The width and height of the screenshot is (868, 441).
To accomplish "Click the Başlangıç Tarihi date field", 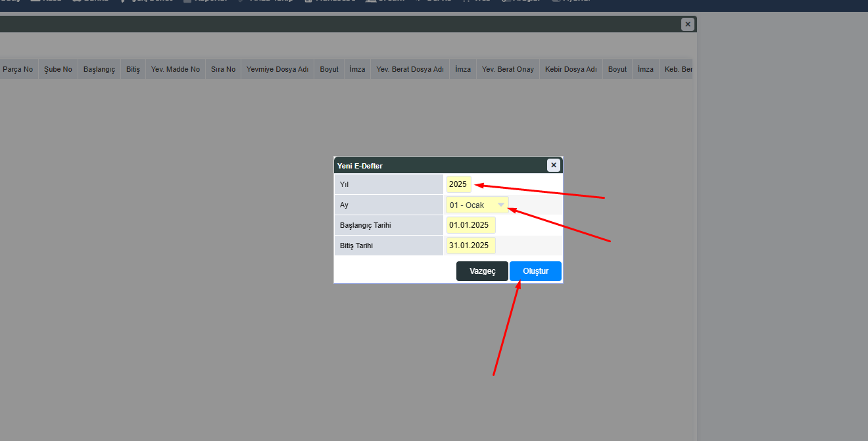I will coord(470,225).
